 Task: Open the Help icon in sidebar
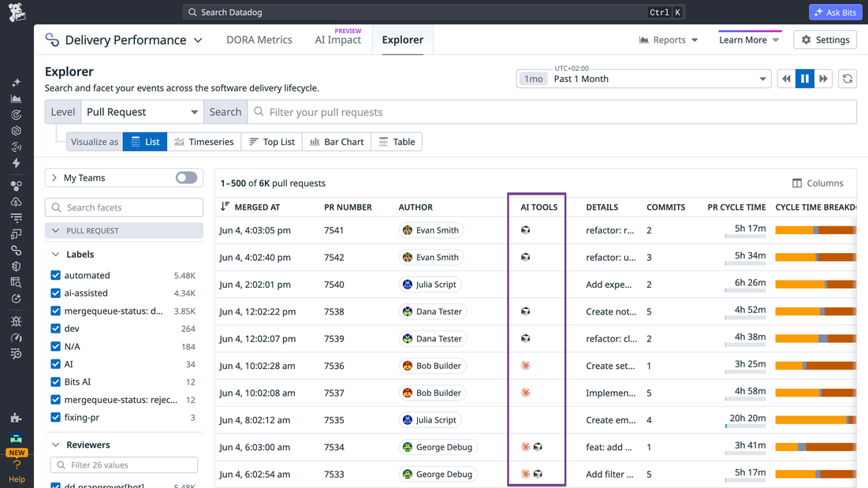pos(17,471)
